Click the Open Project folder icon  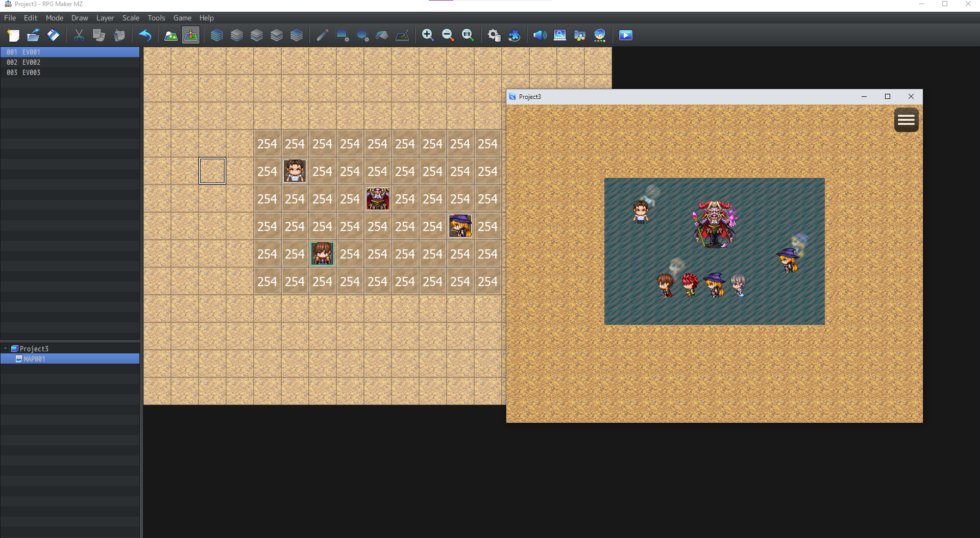(x=33, y=35)
